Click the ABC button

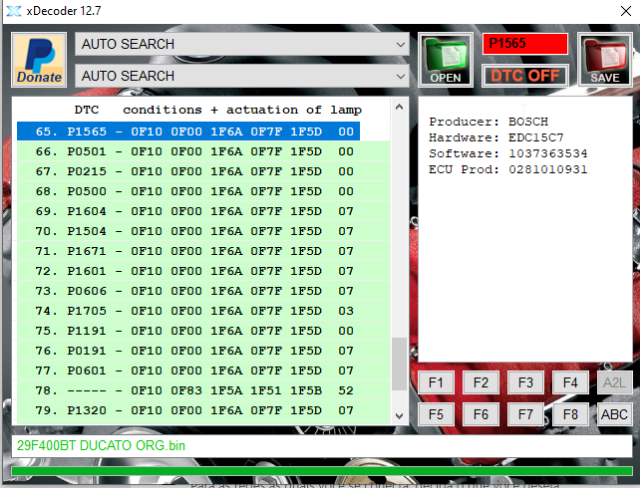[615, 413]
